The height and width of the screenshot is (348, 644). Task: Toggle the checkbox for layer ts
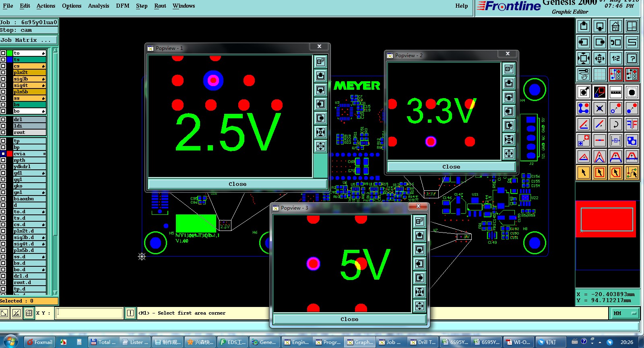click(x=3, y=60)
